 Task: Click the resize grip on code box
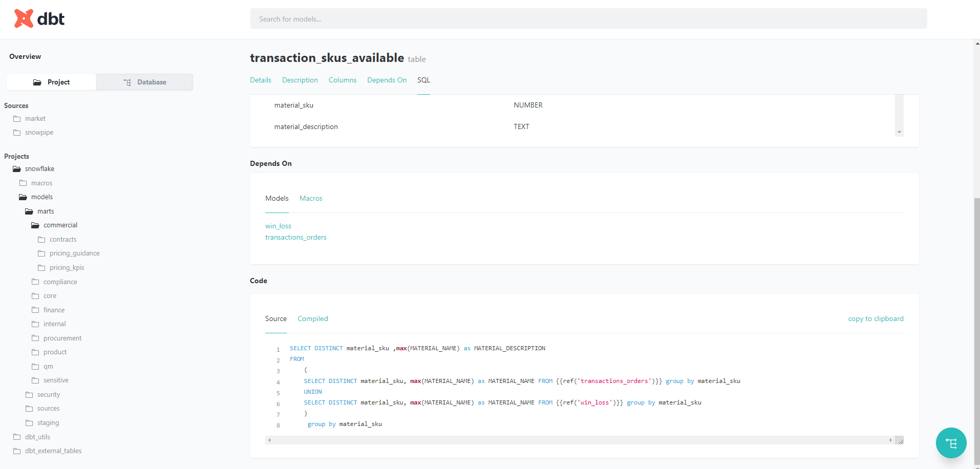click(900, 440)
